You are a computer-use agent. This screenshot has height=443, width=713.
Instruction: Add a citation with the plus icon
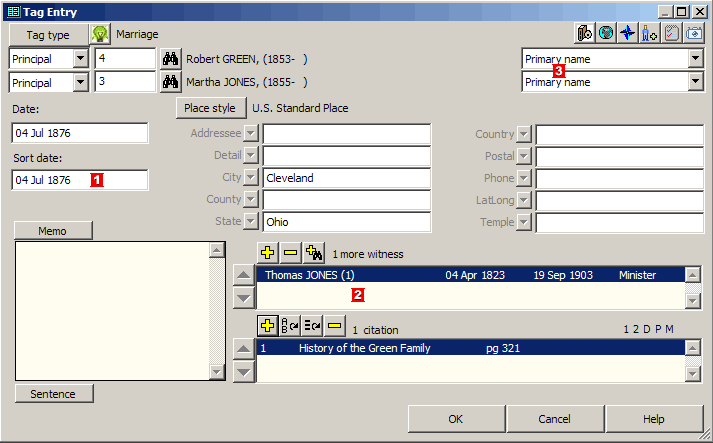[x=267, y=326]
